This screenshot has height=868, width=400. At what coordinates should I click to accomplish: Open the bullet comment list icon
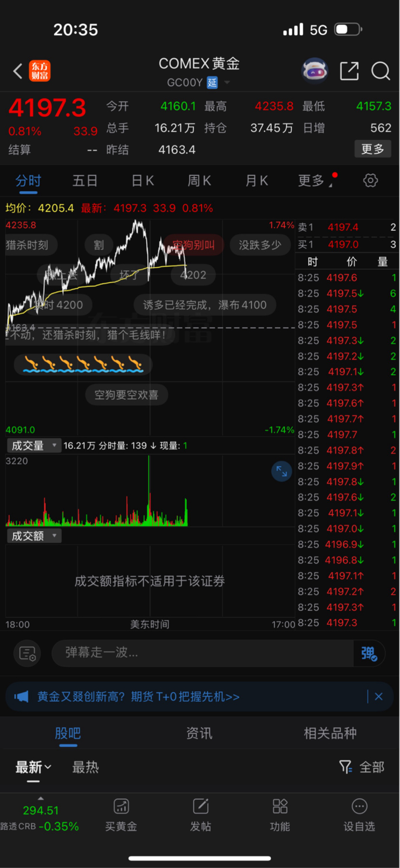(x=27, y=653)
